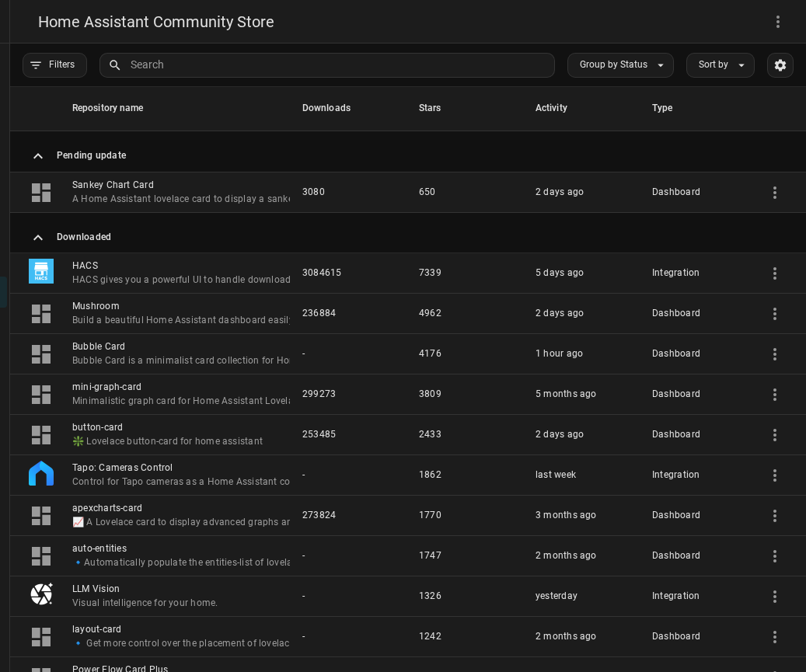Click the dashboard icon beside auto-entities
The width and height of the screenshot is (806, 672).
(41, 556)
